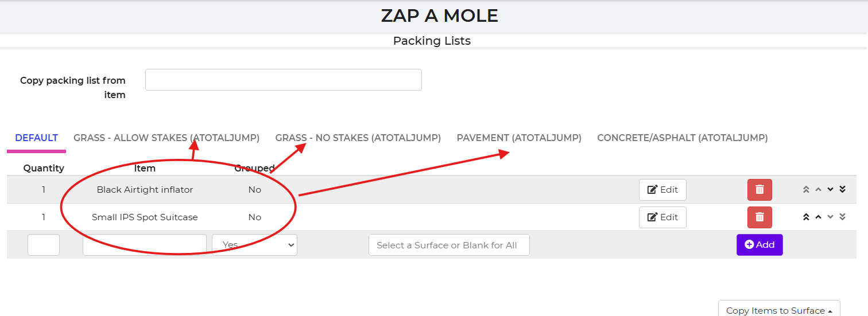Viewport: 868px width, 316px height.
Task: Select the GRASS - NO STAKES tab
Action: click(358, 138)
